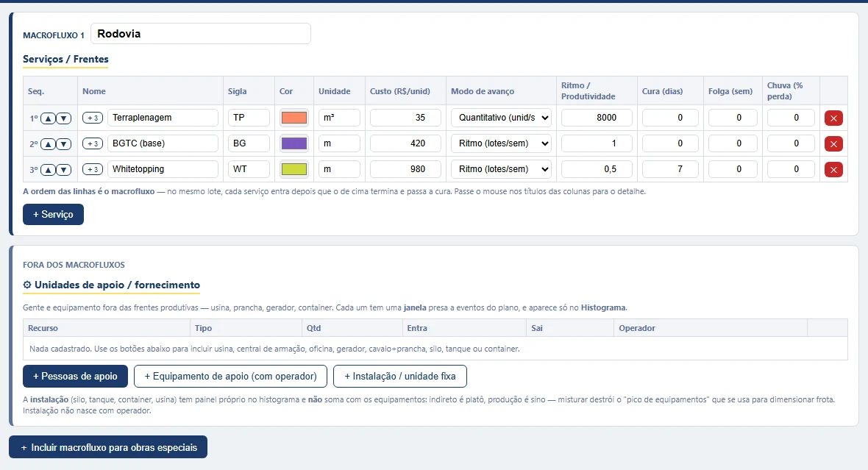Screen dimensions: 868x470
Task: Open Modo de avanço dropdown for BGTC
Action: pos(501,143)
